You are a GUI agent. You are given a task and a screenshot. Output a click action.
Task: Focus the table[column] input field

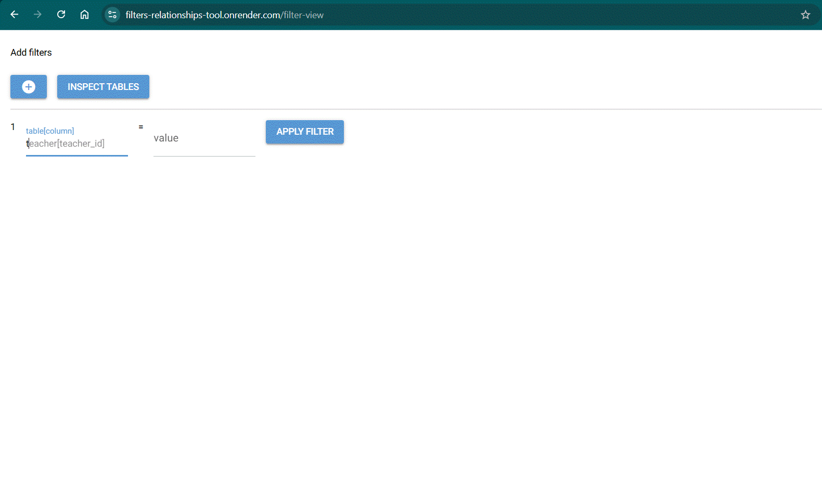click(x=76, y=144)
